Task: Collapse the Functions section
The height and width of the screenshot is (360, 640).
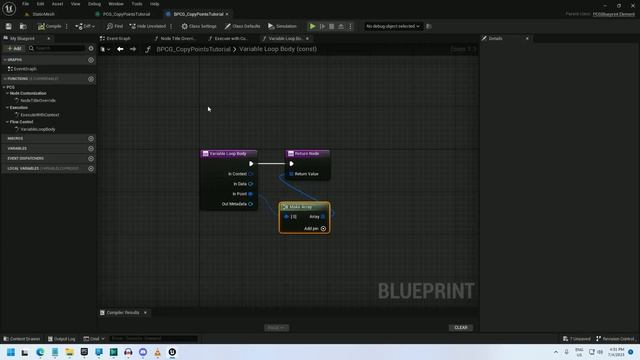Action: [x=5, y=79]
